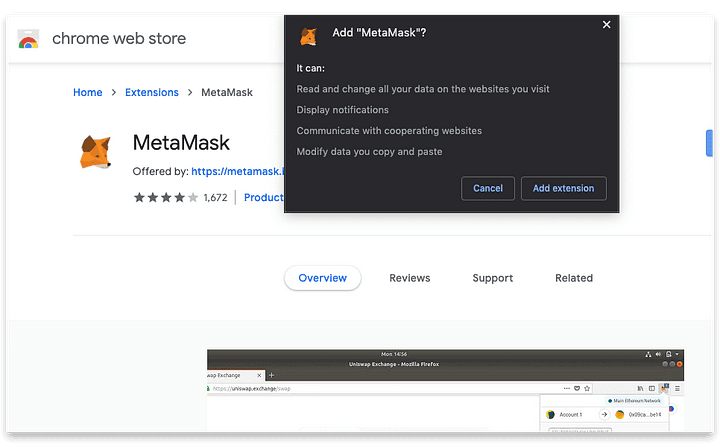View the Related tab
This screenshot has width=720, height=447.
[x=574, y=278]
